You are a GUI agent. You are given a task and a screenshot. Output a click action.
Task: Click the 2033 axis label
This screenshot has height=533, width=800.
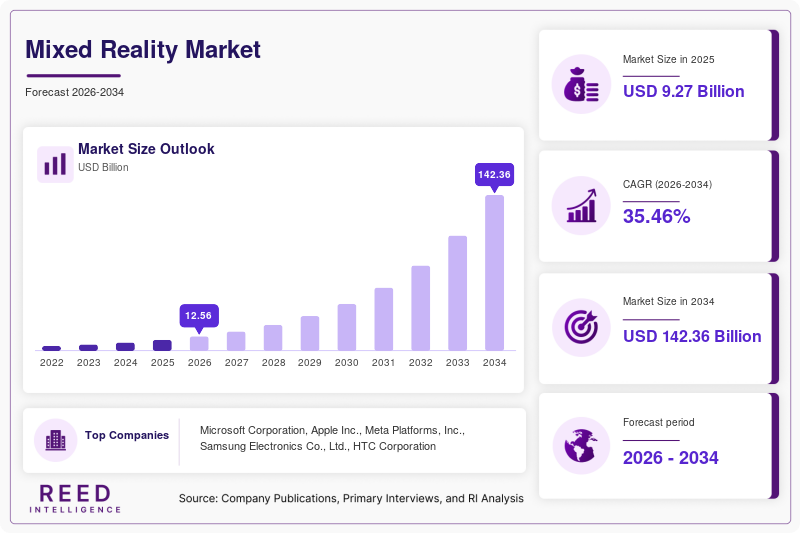pos(458,363)
